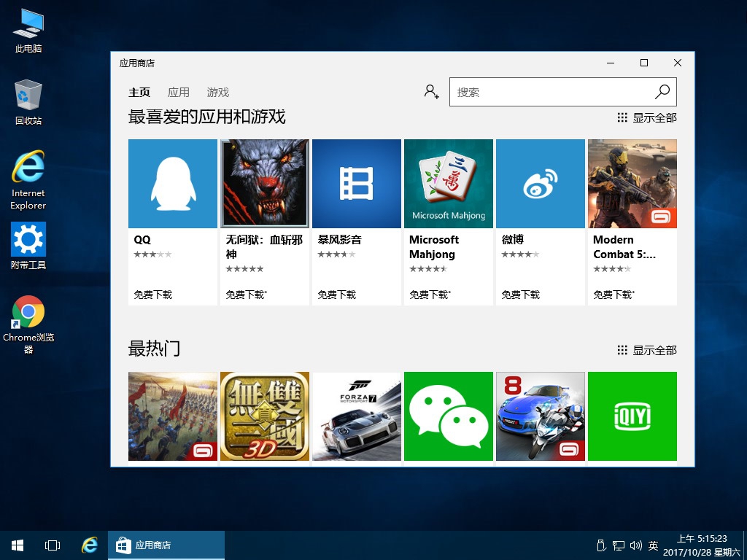
Task: Open the WeChat green chat bubbles tile
Action: pos(449,416)
